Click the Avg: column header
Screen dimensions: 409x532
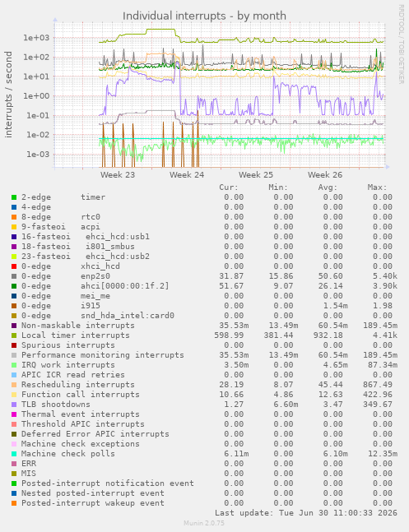click(328, 187)
